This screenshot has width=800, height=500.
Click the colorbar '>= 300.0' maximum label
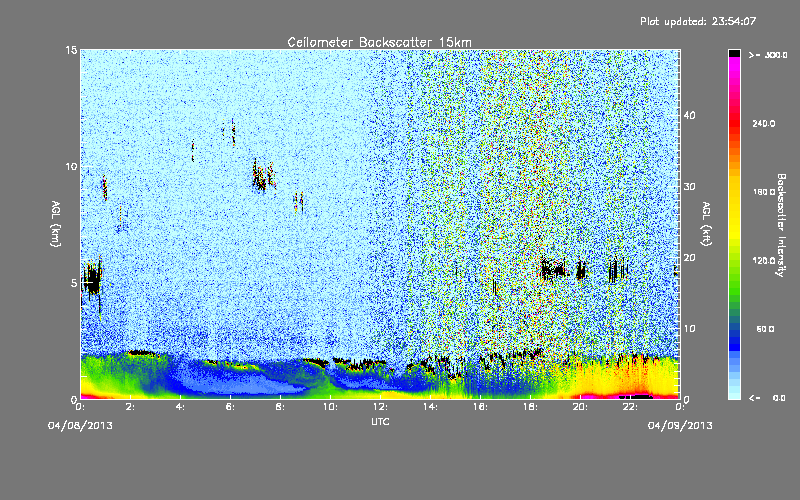click(768, 55)
